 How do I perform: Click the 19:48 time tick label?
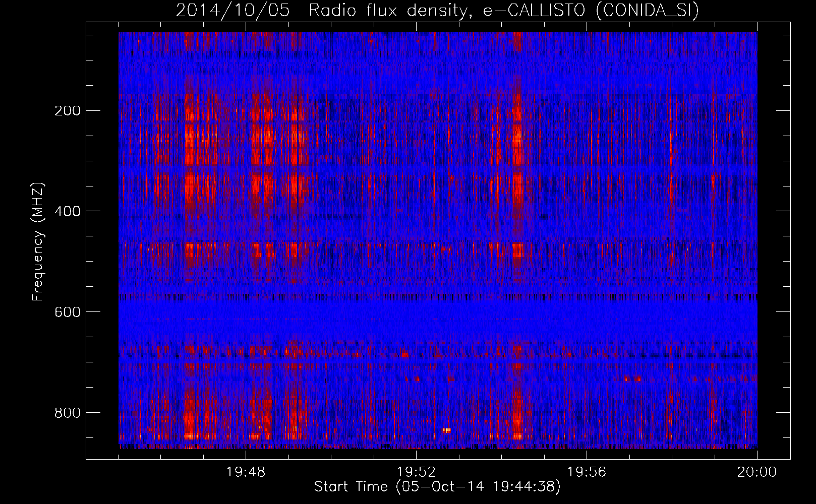(x=246, y=472)
